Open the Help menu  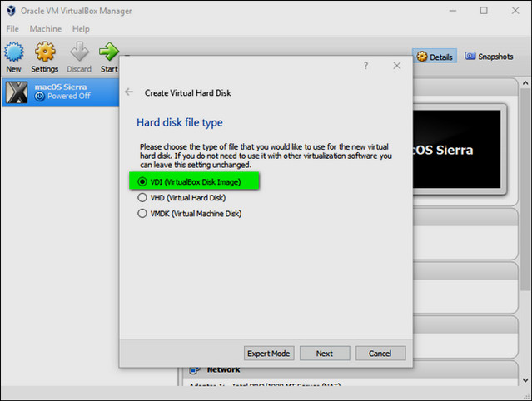pos(81,29)
